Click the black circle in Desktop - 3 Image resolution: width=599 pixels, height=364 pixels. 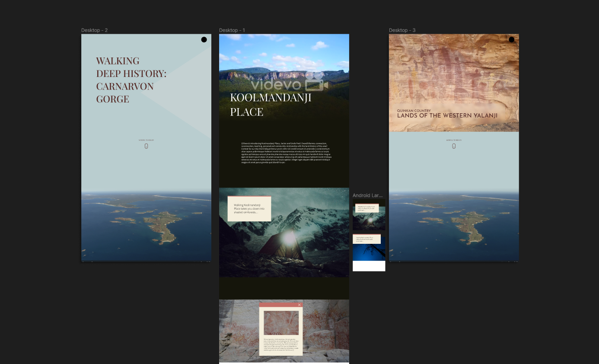click(512, 40)
